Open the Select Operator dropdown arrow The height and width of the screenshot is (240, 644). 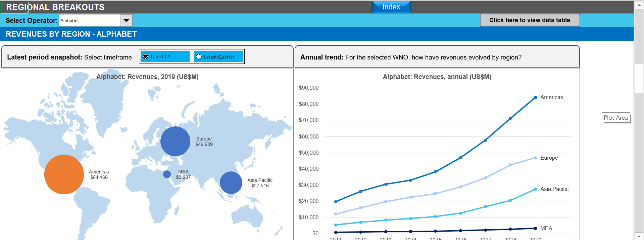tap(126, 21)
